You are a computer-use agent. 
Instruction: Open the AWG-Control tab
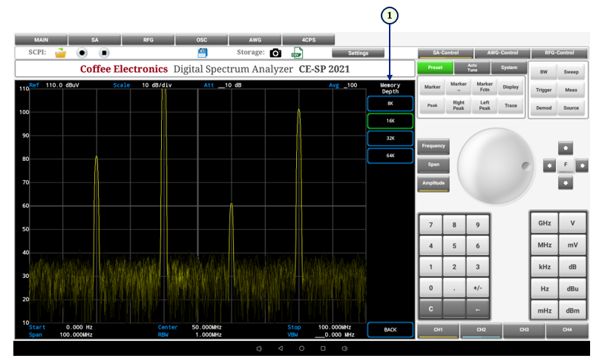tap(502, 53)
